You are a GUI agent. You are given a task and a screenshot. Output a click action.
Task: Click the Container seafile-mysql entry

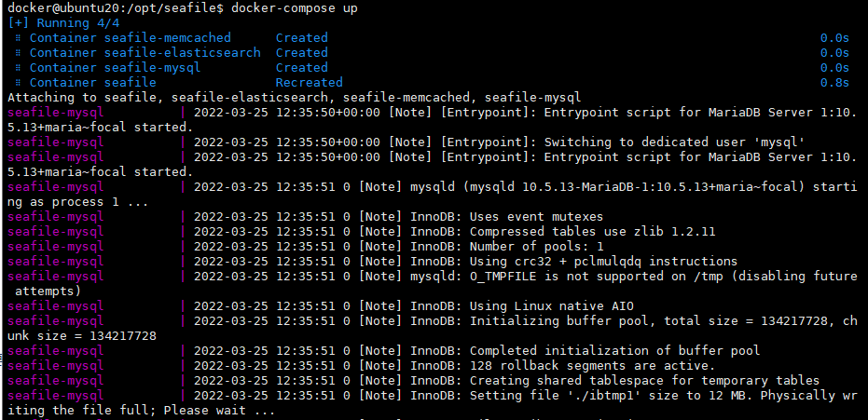tap(115, 68)
